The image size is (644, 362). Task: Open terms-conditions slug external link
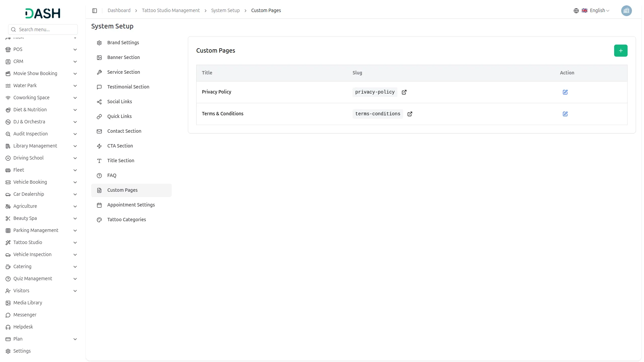click(410, 114)
